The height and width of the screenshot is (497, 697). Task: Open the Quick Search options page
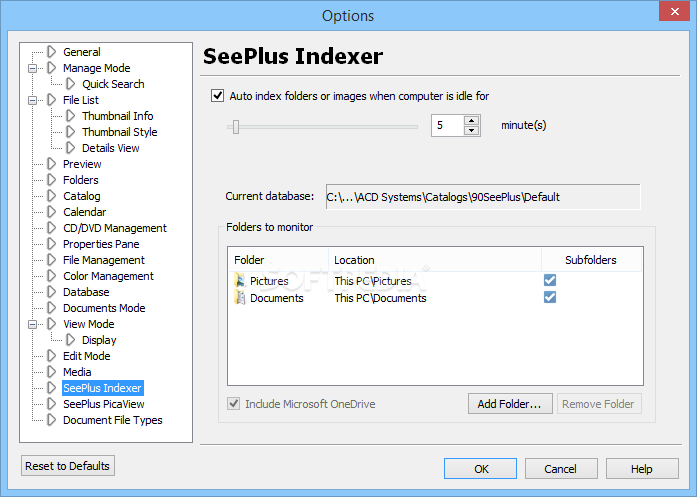(113, 84)
